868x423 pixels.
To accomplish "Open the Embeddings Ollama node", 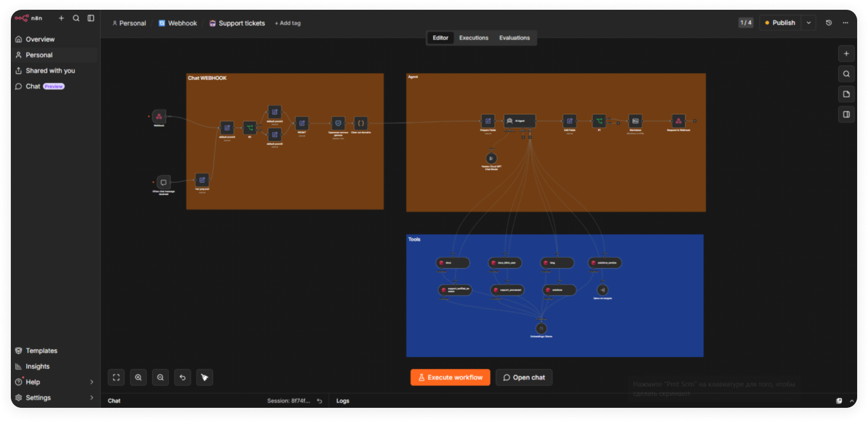I will [541, 329].
